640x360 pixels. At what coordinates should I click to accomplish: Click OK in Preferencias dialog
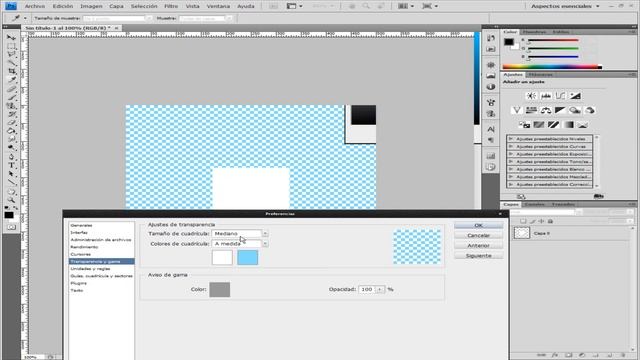478,225
